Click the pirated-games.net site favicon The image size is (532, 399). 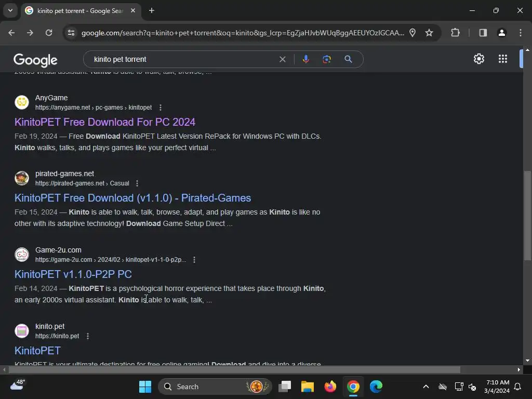point(22,178)
